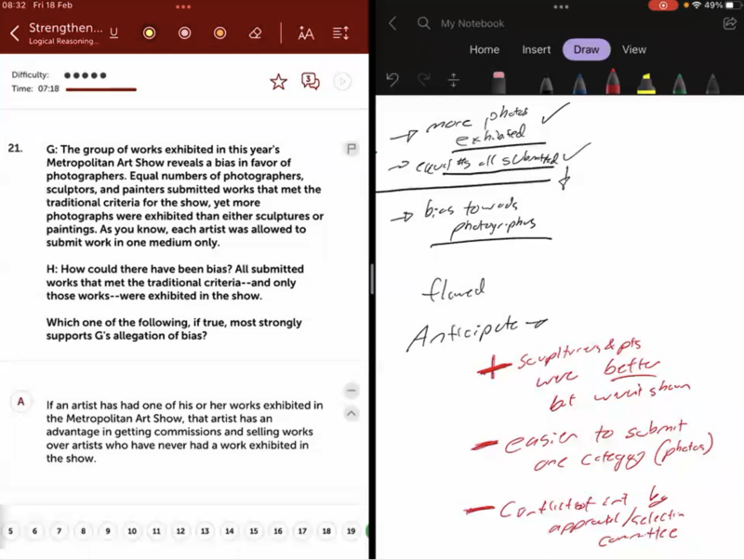Open the View tab
This screenshot has width=744, height=560.
point(634,49)
